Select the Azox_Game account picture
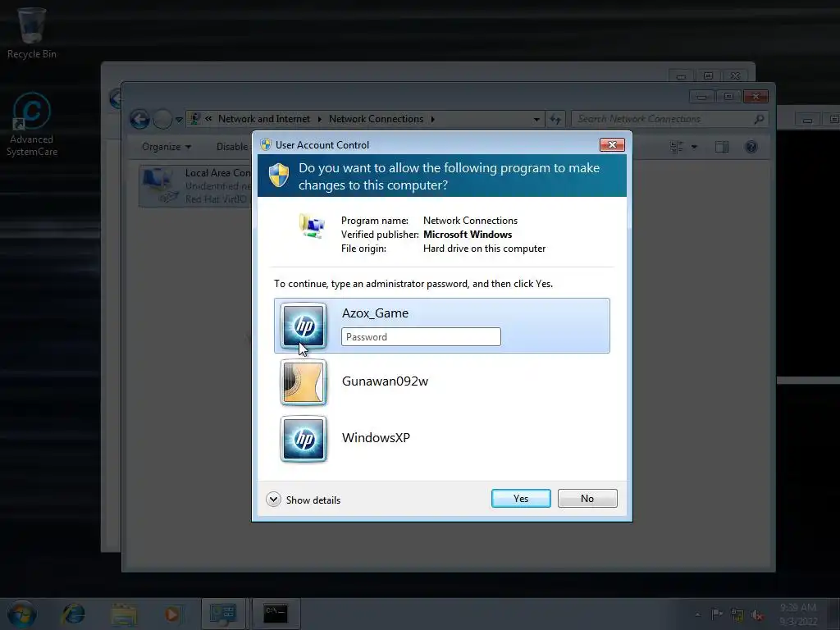Screen dimensions: 840x630 [304, 326]
